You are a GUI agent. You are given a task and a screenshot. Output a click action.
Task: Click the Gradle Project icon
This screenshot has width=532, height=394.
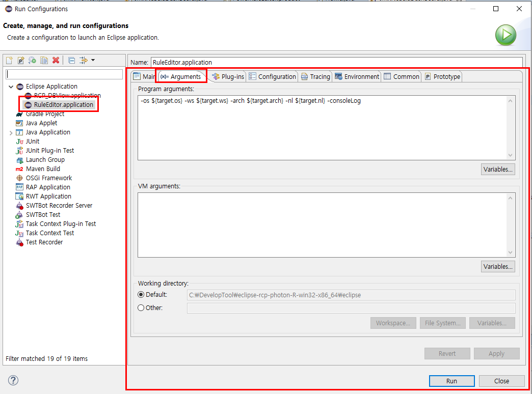tap(19, 114)
